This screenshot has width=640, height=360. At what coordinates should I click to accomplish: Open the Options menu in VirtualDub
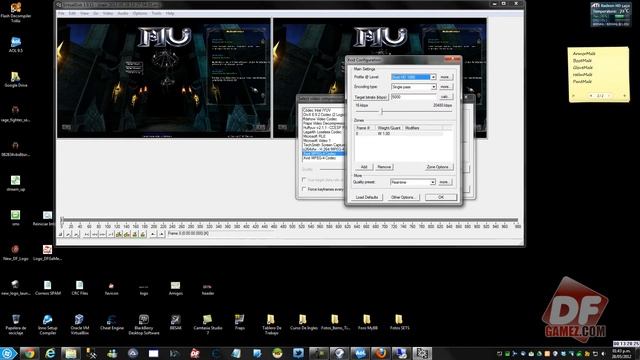click(140, 13)
